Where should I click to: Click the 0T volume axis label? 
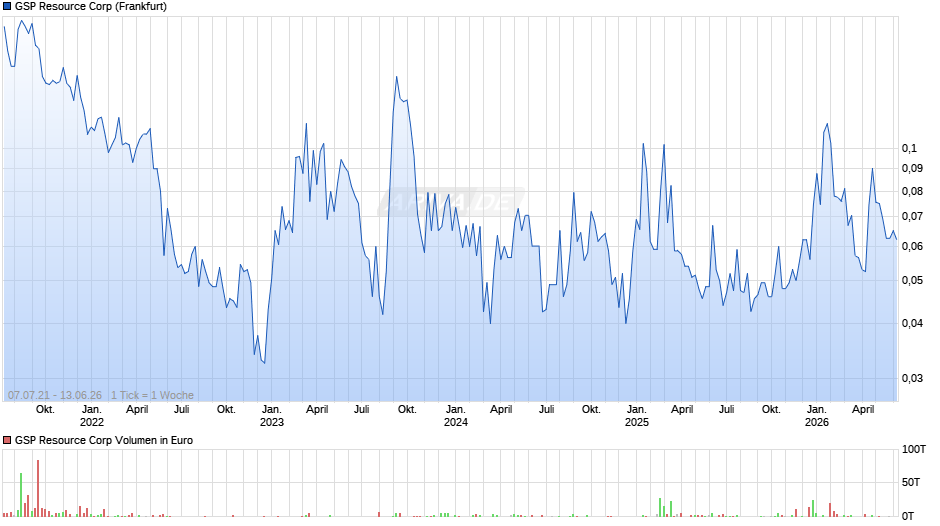pyautogui.click(x=908, y=516)
